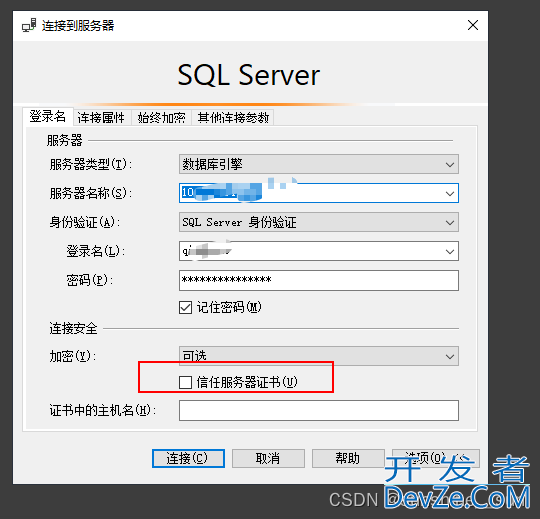The height and width of the screenshot is (519, 540).
Task: Click the 服务器类型(T) label
Action: click(91, 164)
